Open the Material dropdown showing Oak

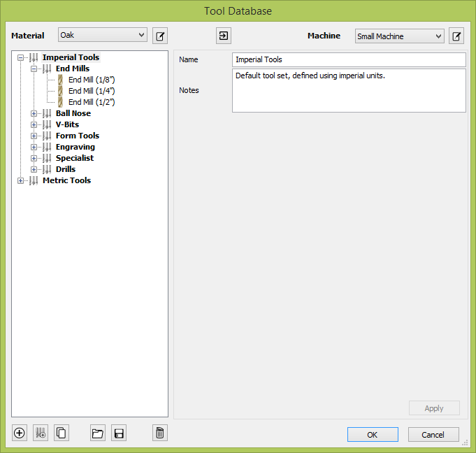pos(103,35)
